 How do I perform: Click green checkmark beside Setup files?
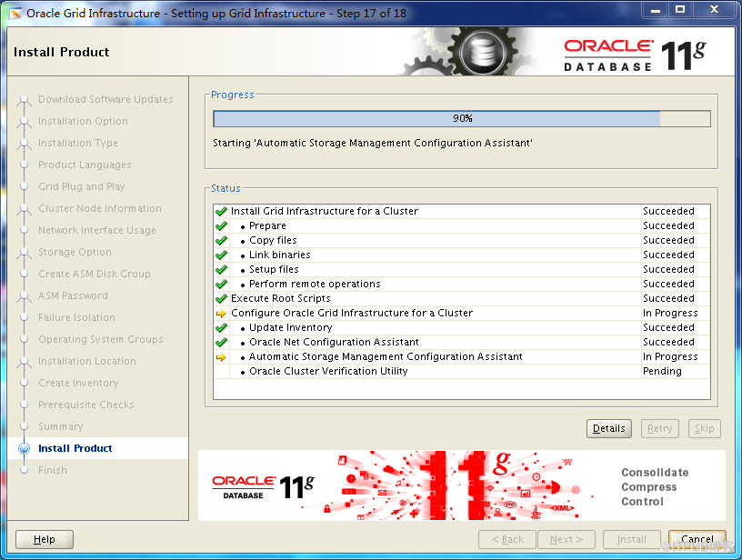click(221, 270)
